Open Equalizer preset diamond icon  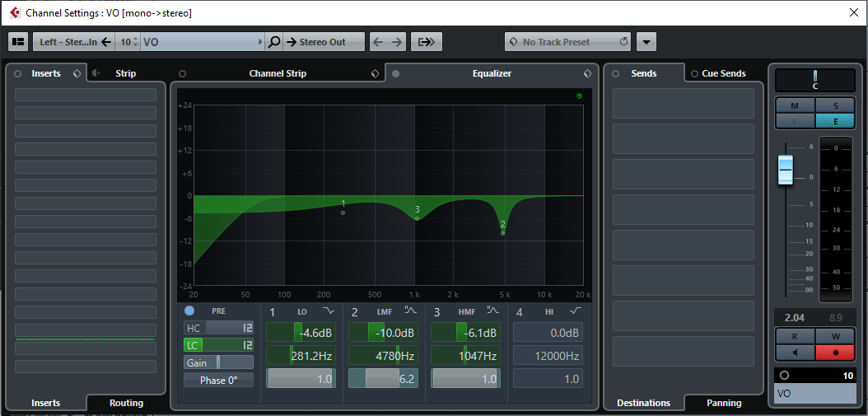coord(587,73)
